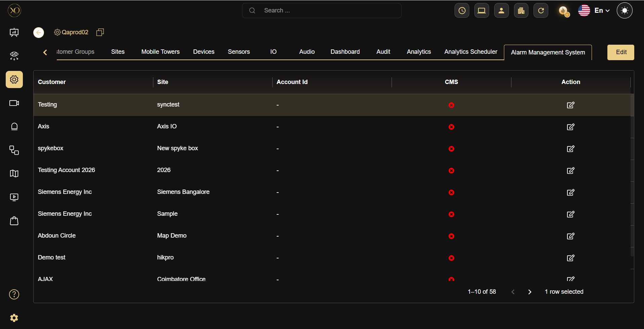Switch to the Mobile Towers tab

pos(160,52)
